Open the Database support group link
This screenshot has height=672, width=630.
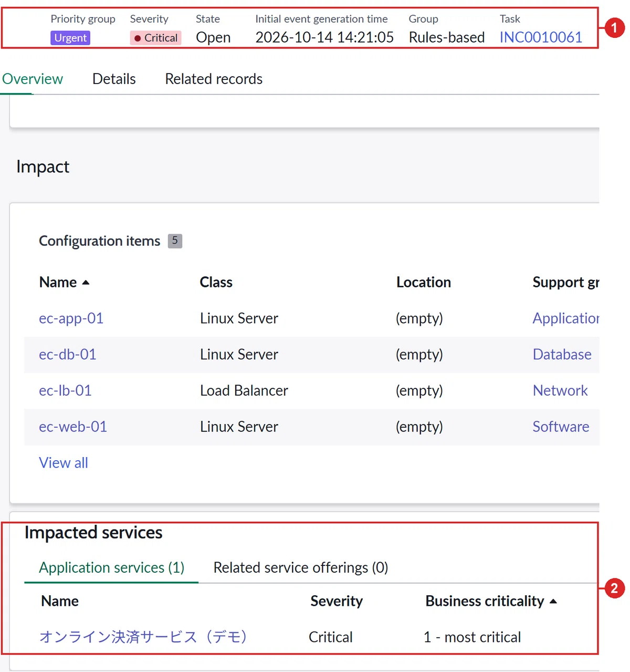coord(562,355)
